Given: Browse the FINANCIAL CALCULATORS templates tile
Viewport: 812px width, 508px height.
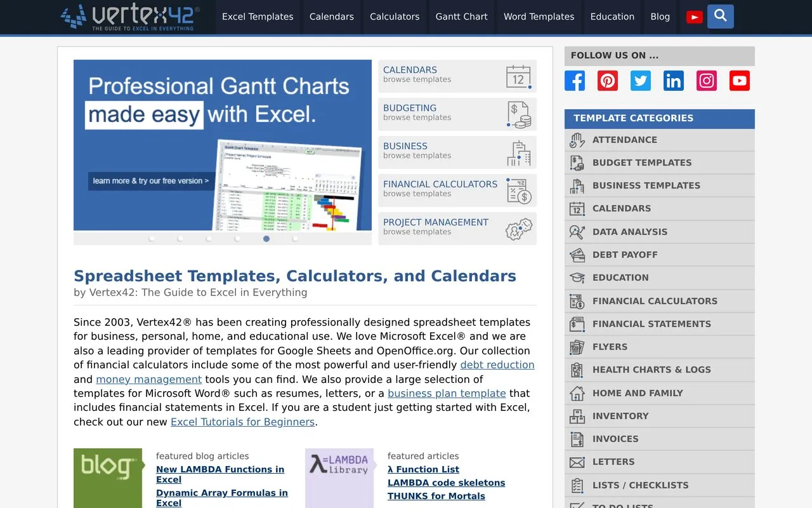Looking at the screenshot, I should click(457, 190).
